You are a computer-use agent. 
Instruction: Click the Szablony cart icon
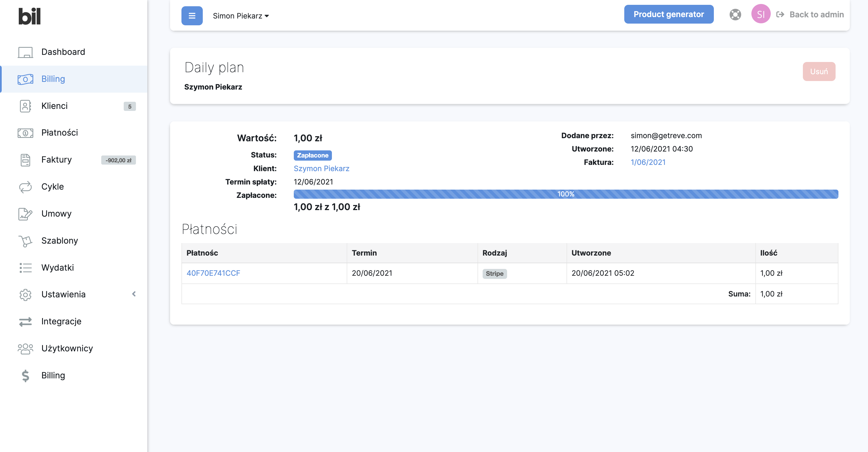click(x=25, y=241)
